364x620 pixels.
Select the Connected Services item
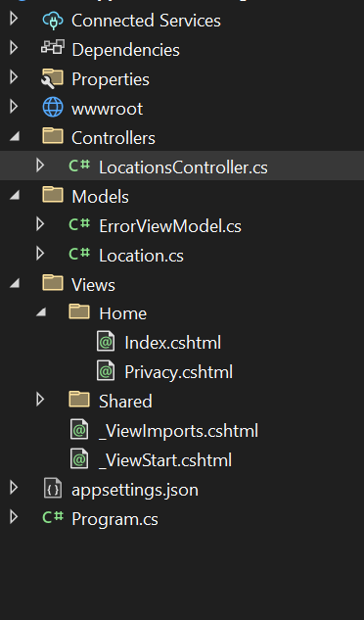coord(146,21)
